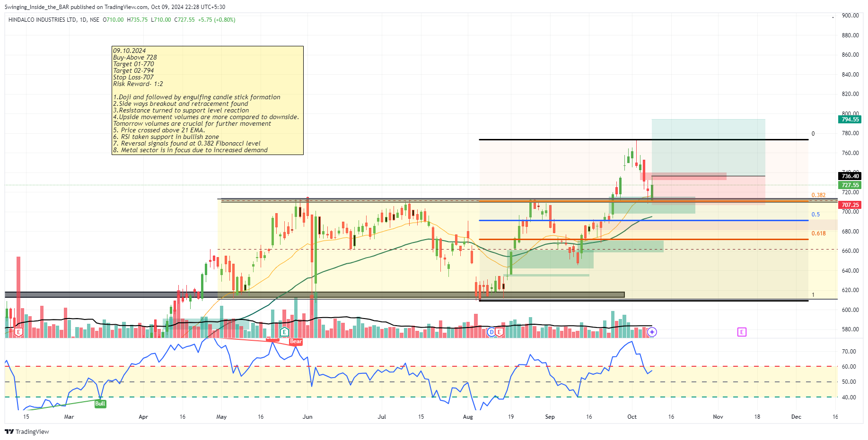Click the purple upcoming earnings E marker near November

coord(742,332)
